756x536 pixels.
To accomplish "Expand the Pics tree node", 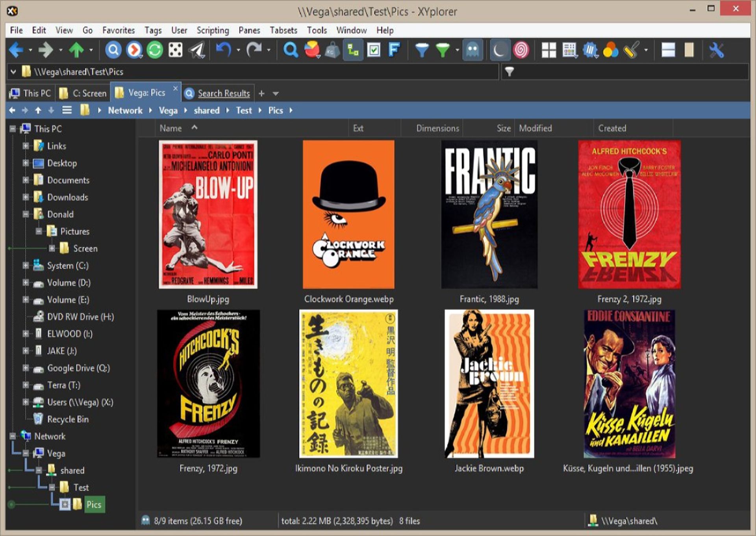I will (65, 504).
